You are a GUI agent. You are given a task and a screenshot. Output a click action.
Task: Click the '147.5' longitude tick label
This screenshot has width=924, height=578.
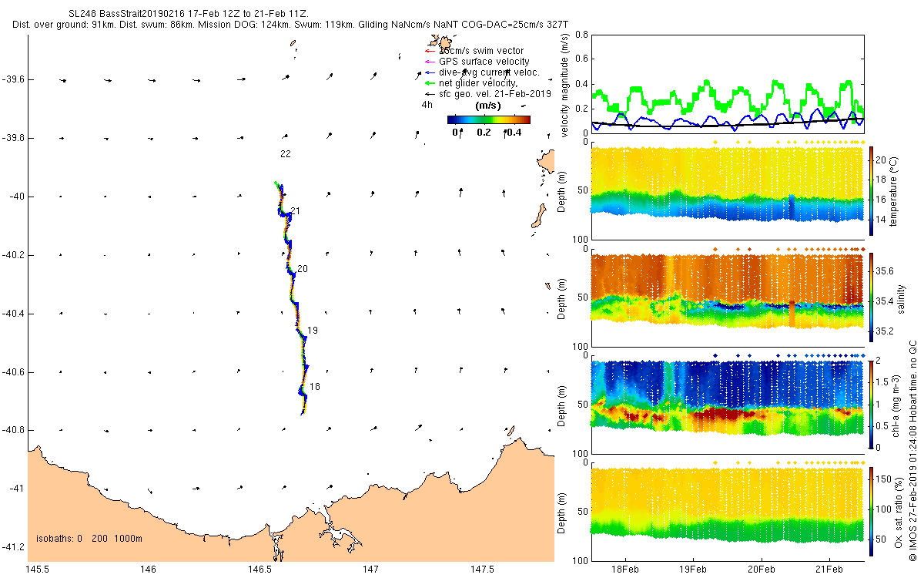coord(483,569)
